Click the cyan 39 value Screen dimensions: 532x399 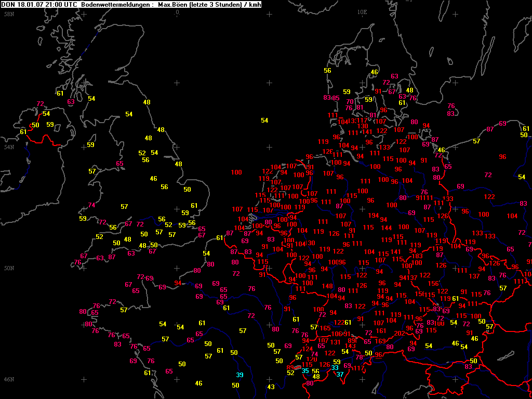click(240, 375)
